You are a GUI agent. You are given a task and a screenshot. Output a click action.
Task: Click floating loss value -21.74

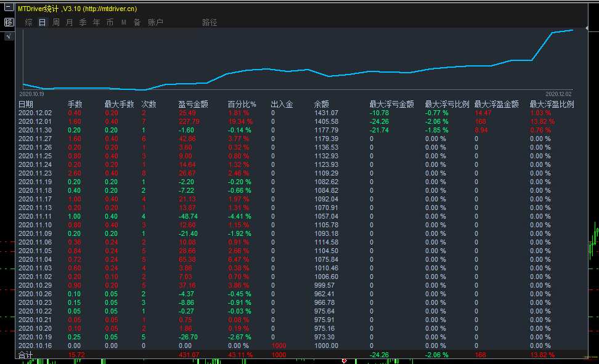click(x=379, y=130)
